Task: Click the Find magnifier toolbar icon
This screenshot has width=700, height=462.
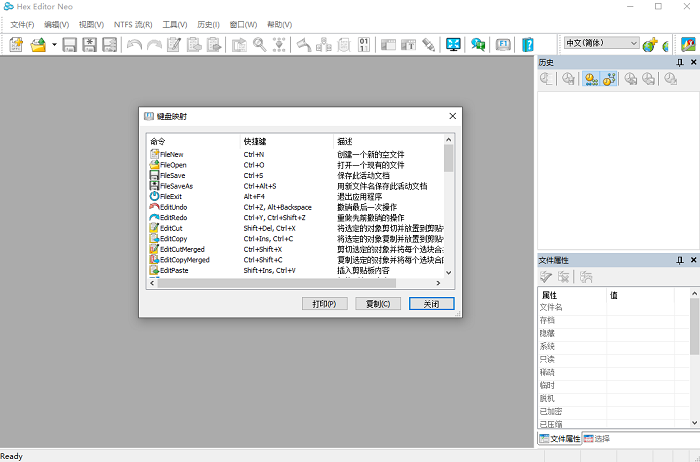Action: (259, 44)
